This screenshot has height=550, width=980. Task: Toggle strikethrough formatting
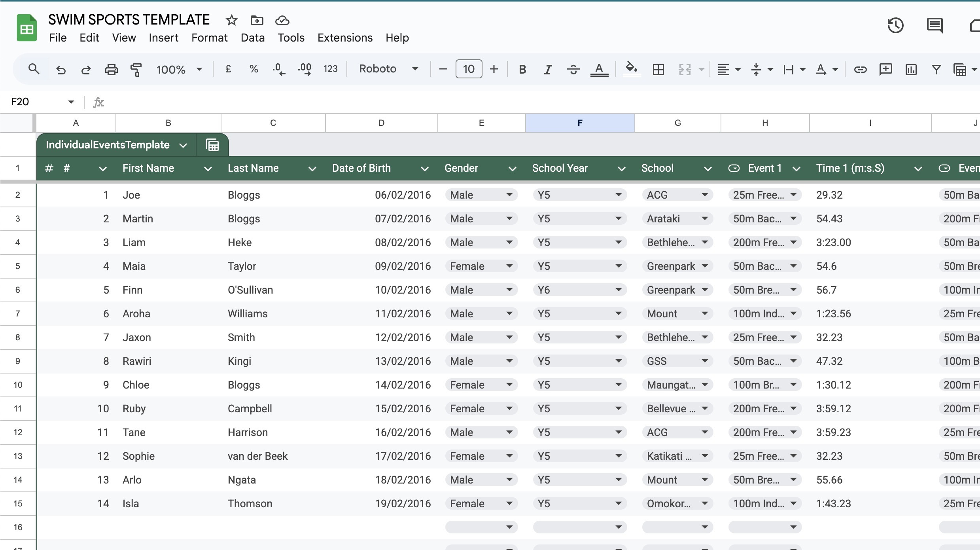573,69
